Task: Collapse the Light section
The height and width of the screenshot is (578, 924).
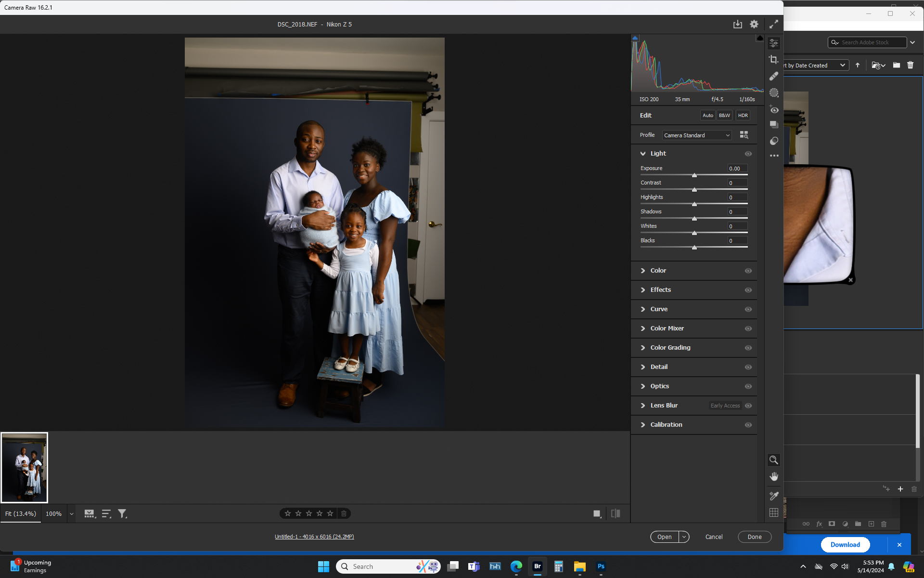Action: (643, 153)
